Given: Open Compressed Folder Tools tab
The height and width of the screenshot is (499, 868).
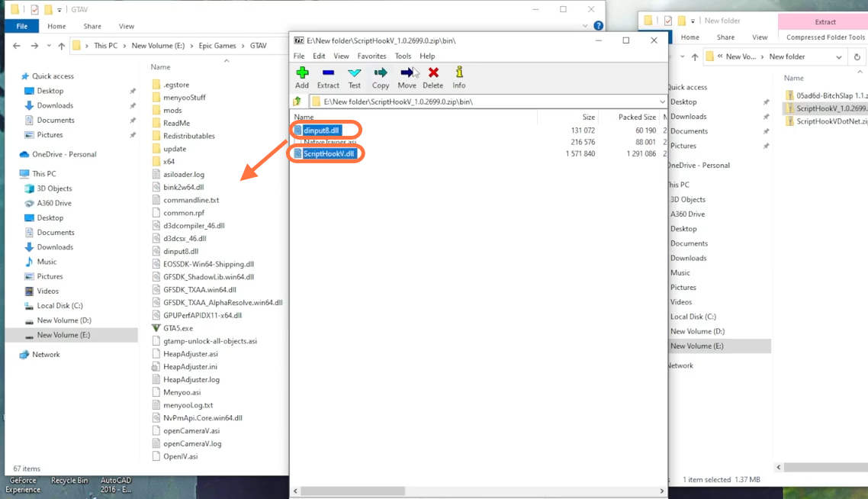Looking at the screenshot, I should (x=825, y=37).
